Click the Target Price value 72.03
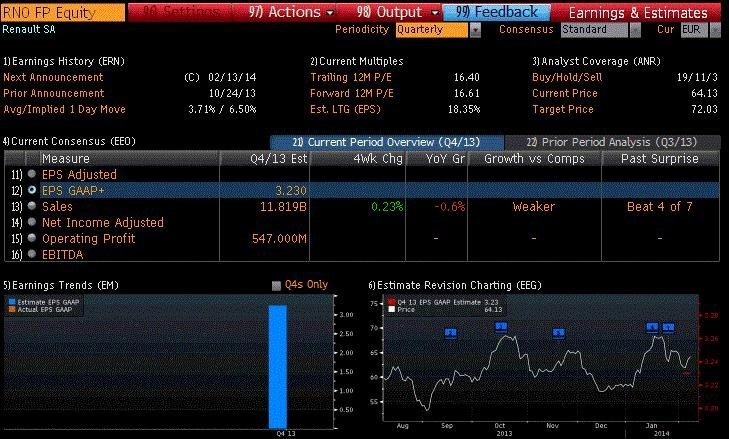 tap(704, 109)
